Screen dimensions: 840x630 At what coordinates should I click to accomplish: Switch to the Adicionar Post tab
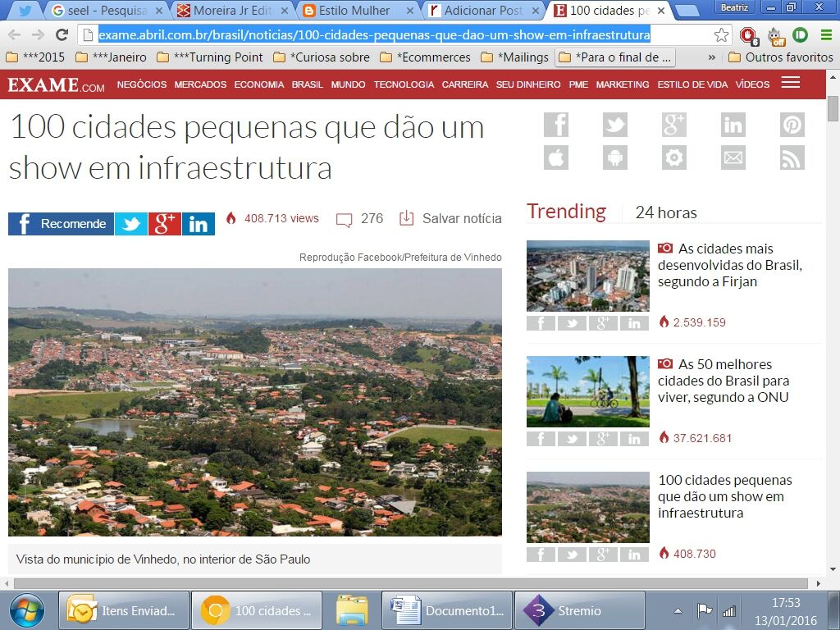tap(483, 10)
